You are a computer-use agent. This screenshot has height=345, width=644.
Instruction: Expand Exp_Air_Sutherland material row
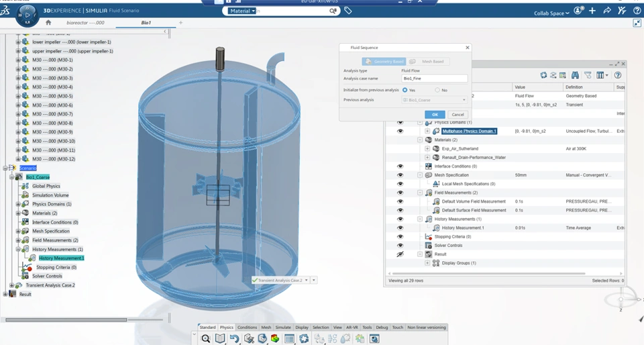click(x=427, y=149)
